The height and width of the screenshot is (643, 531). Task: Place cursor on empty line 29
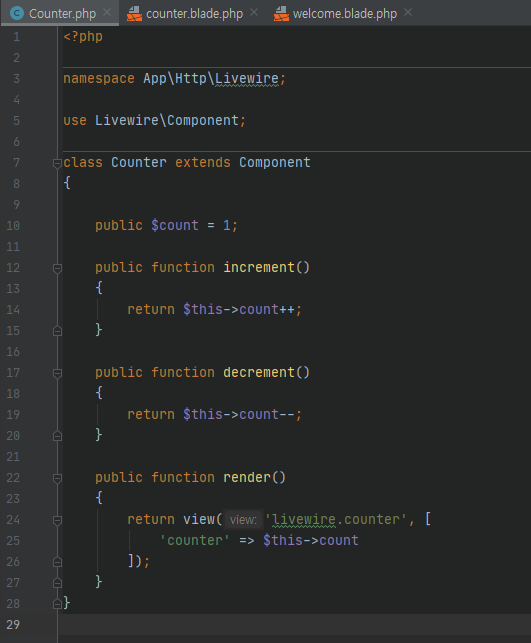pos(294,625)
